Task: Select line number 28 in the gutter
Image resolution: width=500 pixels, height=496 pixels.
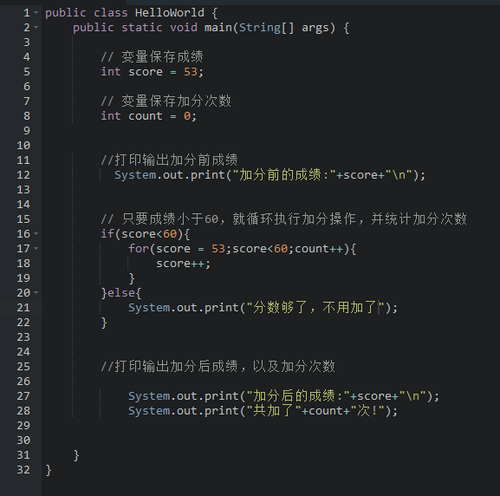Action: (23, 411)
